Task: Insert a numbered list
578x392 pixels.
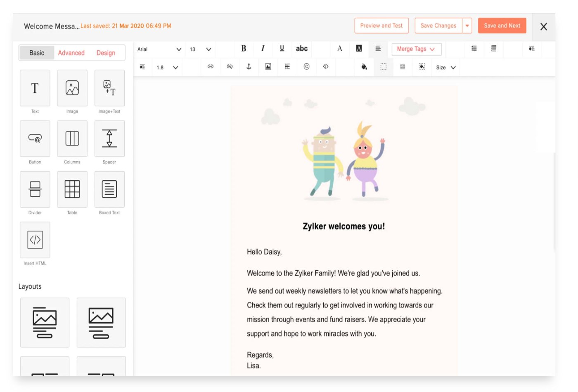Action: coord(493,49)
